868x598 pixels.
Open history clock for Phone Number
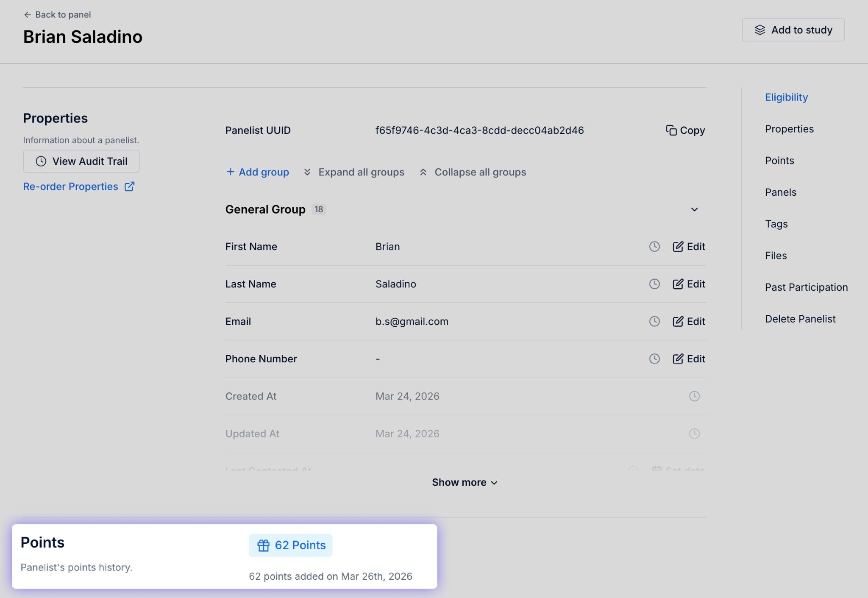coord(654,359)
